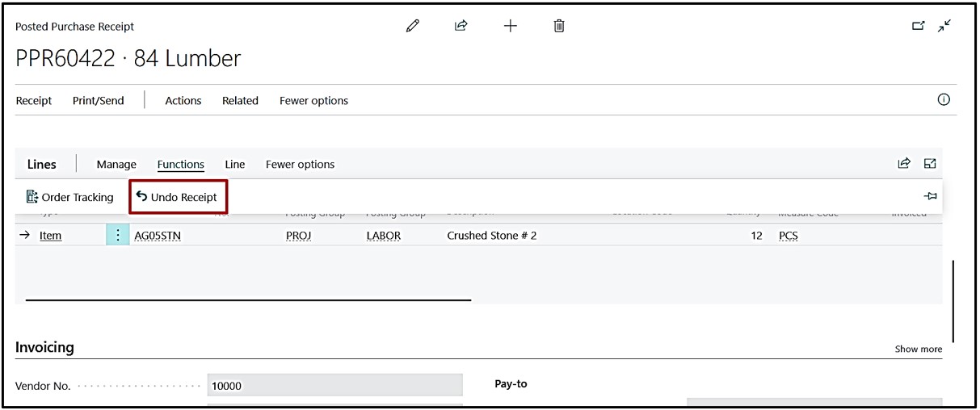
Task: Collapse the Invoicing section header
Action: (44, 347)
